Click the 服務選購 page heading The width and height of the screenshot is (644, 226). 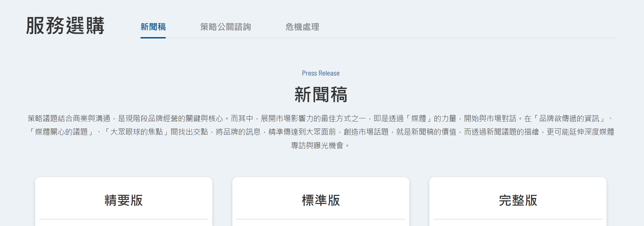[65, 26]
